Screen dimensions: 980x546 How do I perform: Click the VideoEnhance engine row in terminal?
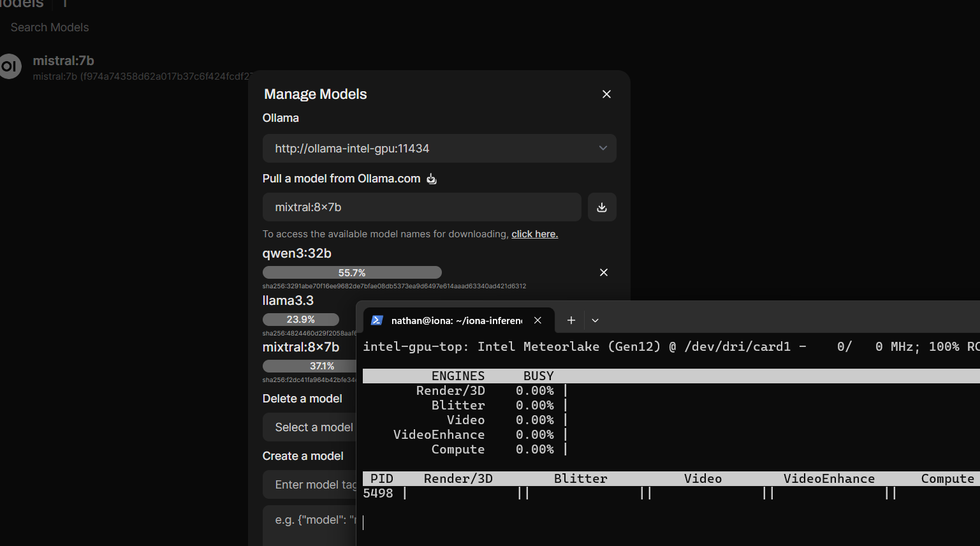(x=479, y=435)
